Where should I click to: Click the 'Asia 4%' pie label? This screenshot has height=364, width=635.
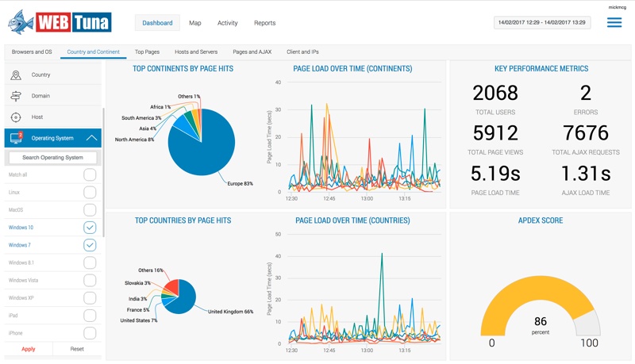point(148,128)
